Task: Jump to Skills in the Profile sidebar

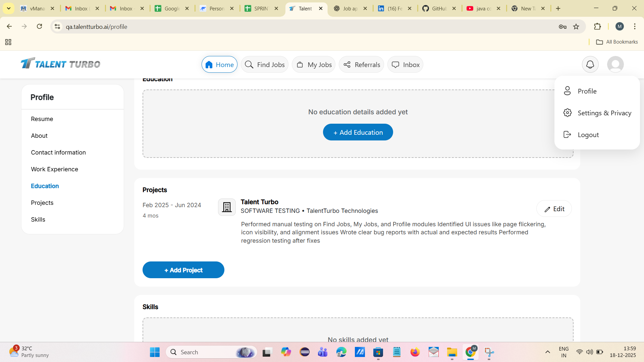Action: [x=38, y=220]
